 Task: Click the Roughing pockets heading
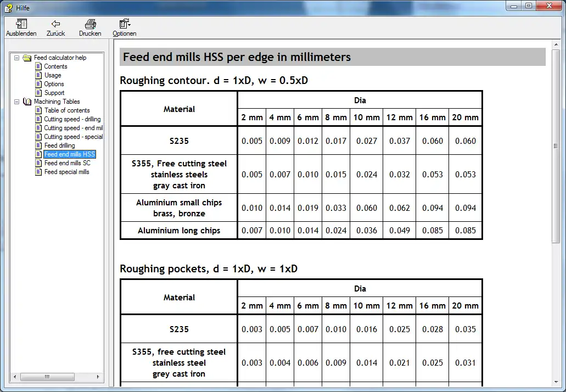click(x=209, y=268)
